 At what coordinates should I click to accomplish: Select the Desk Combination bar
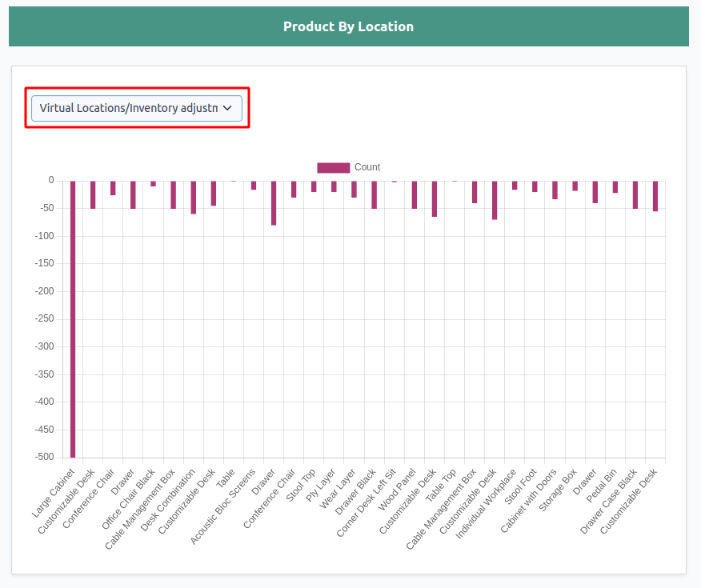tap(194, 197)
